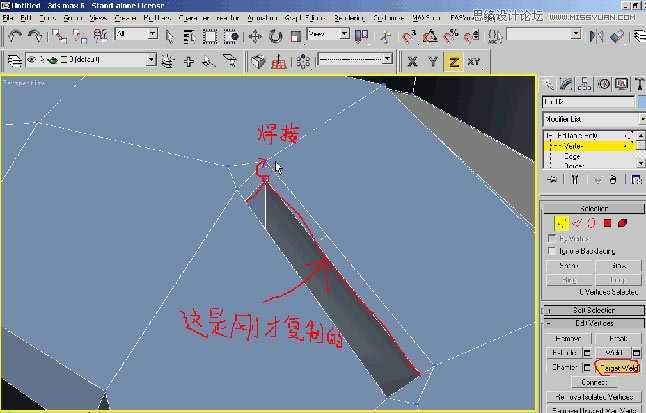This screenshot has height=413, width=646.
Task: Click Bind to Space Warp tool
Action: 101,36
